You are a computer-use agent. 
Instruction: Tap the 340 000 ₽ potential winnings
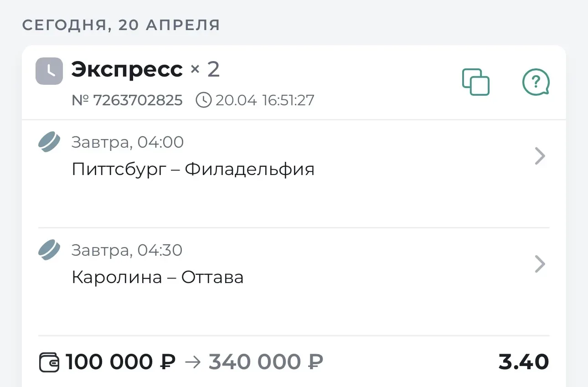266,362
